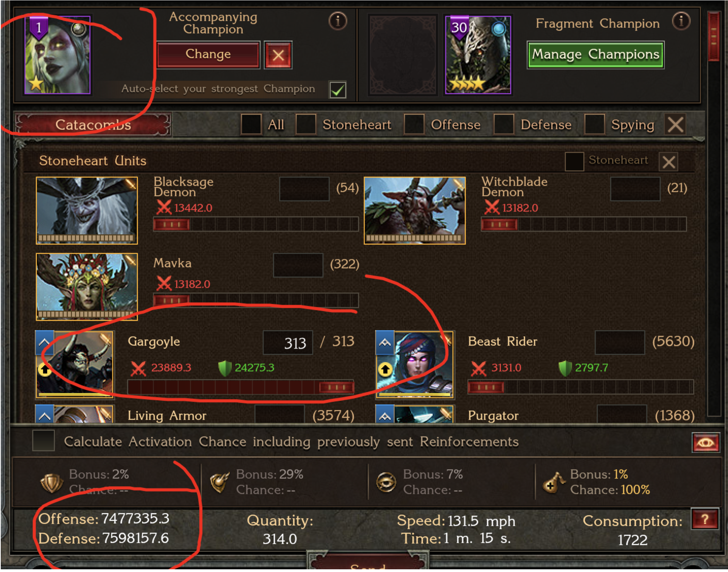Screen dimensions: 728x572
Task: Open the Accompanying Champion info icon
Action: (338, 21)
